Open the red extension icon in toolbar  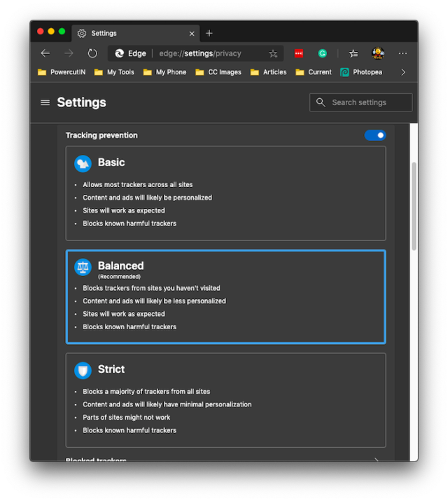point(299,53)
